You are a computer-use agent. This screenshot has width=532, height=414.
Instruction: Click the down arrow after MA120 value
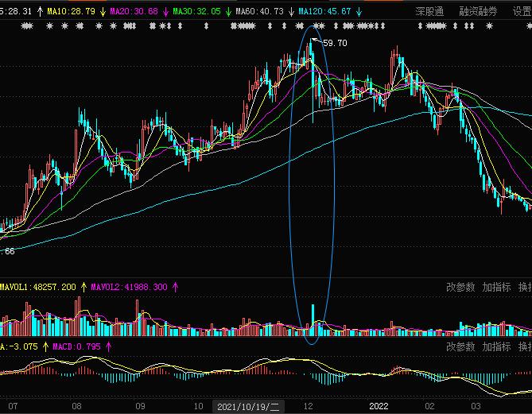coord(358,12)
